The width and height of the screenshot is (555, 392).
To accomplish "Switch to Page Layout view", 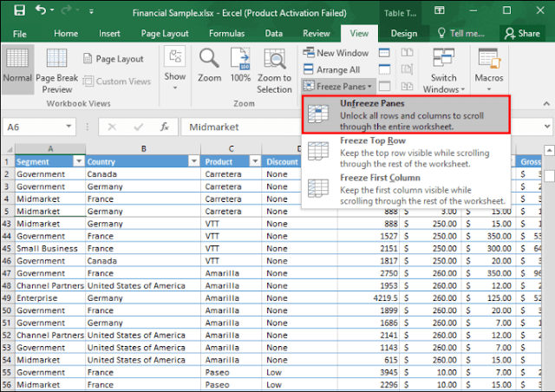I will pyautogui.click(x=114, y=59).
